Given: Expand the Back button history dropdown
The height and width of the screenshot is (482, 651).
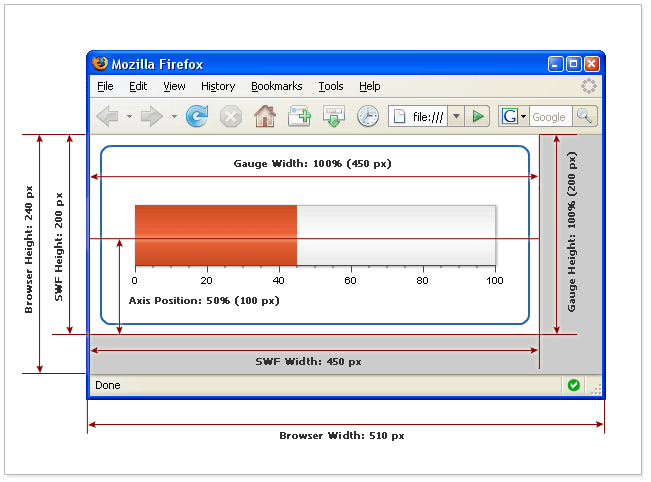Looking at the screenshot, I should point(129,117).
